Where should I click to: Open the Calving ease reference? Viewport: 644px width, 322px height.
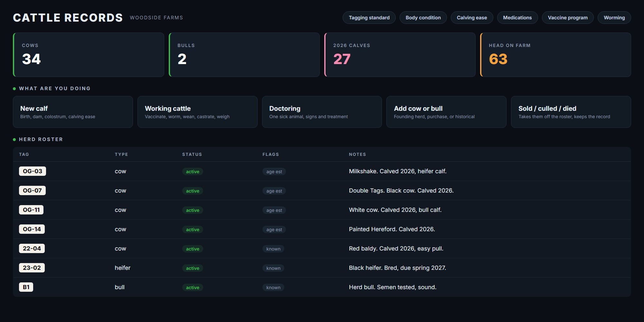point(472,18)
